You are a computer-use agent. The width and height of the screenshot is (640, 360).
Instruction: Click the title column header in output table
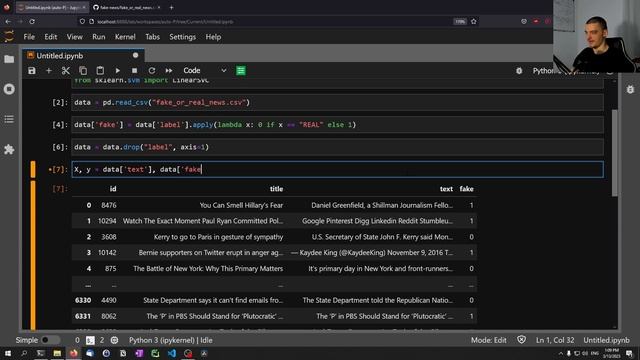[x=276, y=189]
